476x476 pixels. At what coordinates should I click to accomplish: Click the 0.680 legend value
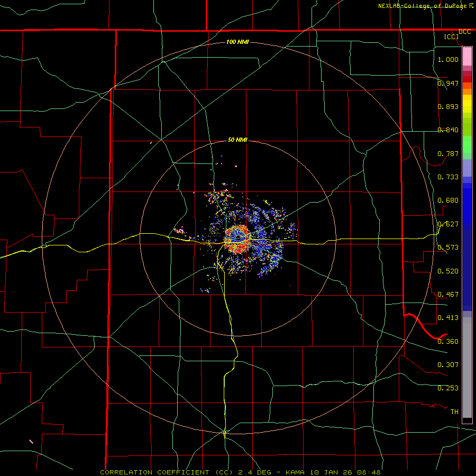[448, 200]
